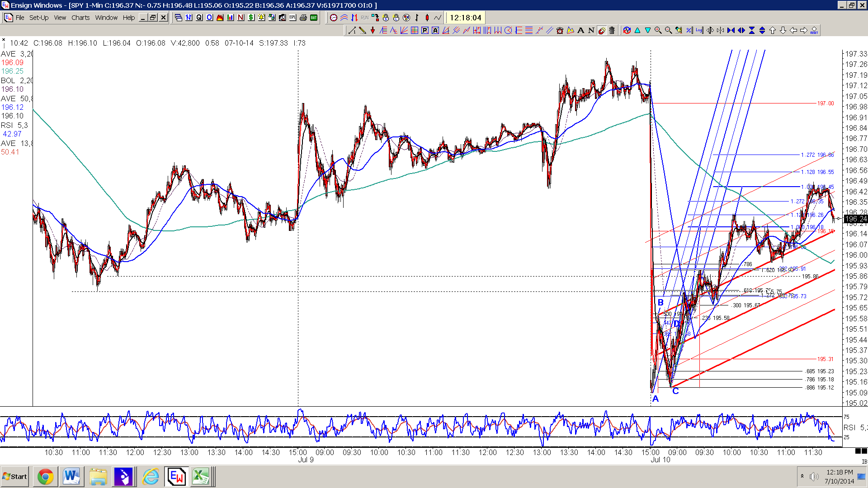Toggle the percent scale button
Screen dimensions: 868x488
pyautogui.click(x=689, y=30)
